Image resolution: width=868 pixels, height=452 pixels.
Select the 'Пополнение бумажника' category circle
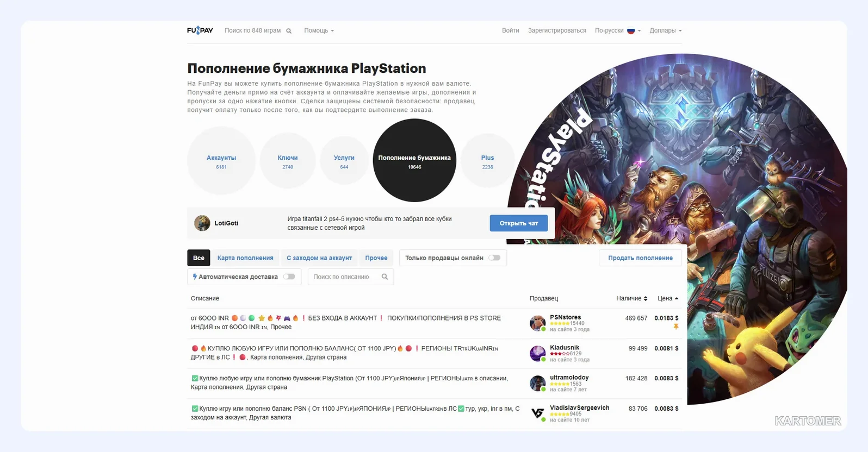414,161
